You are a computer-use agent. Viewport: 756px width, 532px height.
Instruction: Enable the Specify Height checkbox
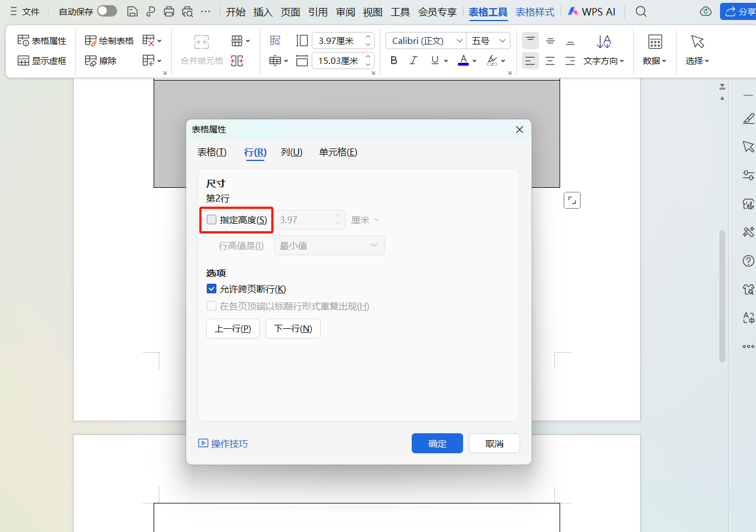pyautogui.click(x=212, y=220)
